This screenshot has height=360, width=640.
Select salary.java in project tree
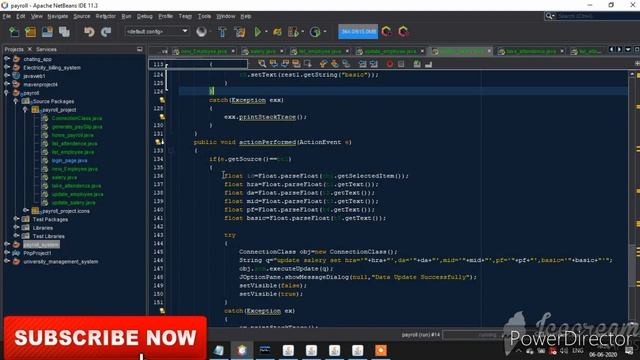click(64, 177)
